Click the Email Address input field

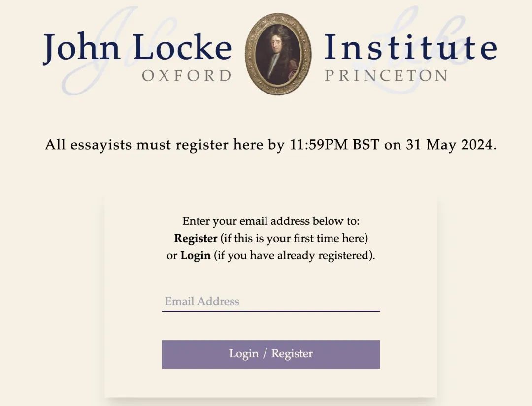tap(271, 301)
